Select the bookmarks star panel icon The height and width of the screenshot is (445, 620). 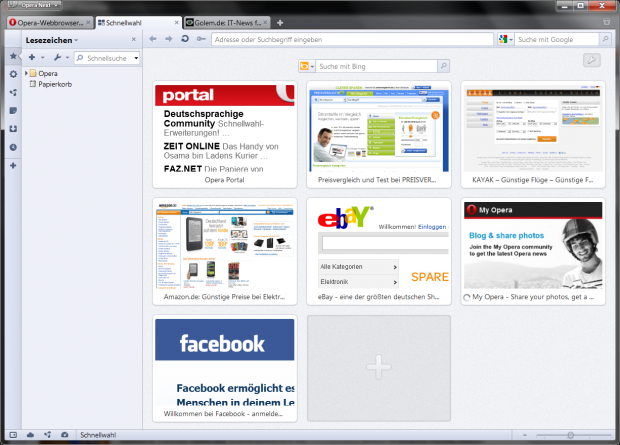coord(13,56)
